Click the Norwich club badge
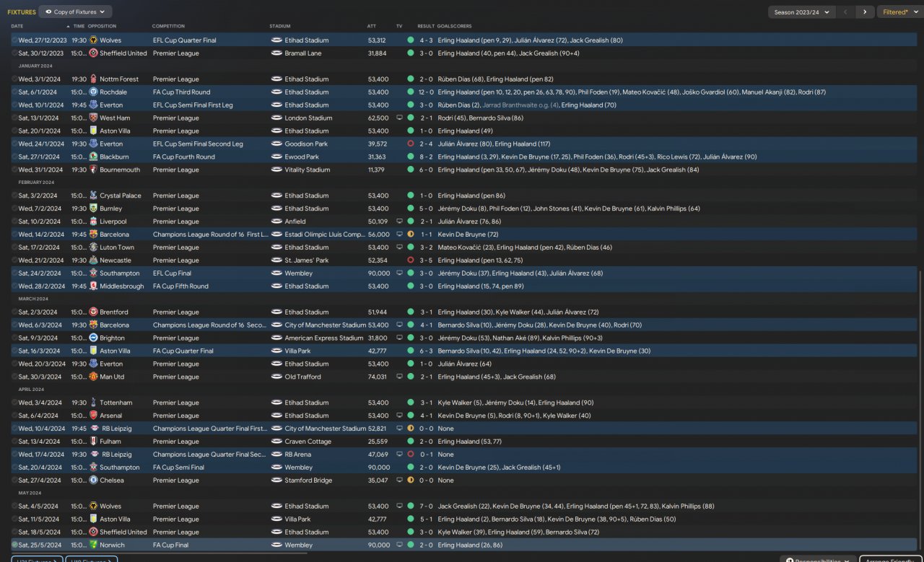Image resolution: width=924 pixels, height=562 pixels. point(93,545)
